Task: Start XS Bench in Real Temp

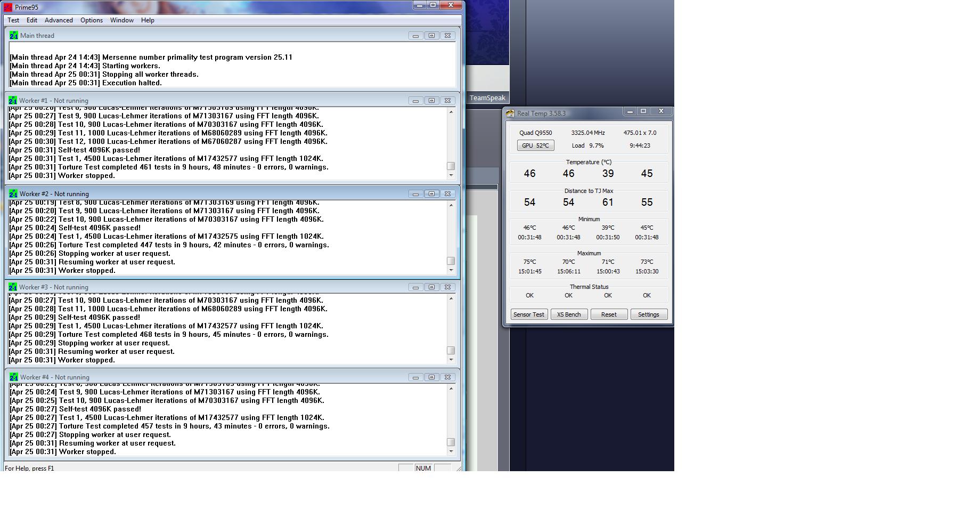Action: pyautogui.click(x=569, y=314)
